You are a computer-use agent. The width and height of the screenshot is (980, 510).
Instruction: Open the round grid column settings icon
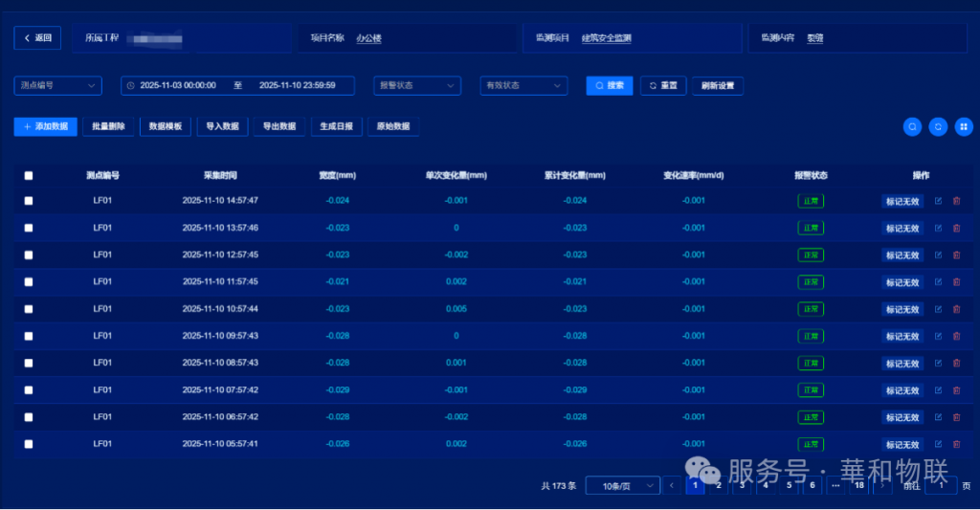(x=963, y=127)
